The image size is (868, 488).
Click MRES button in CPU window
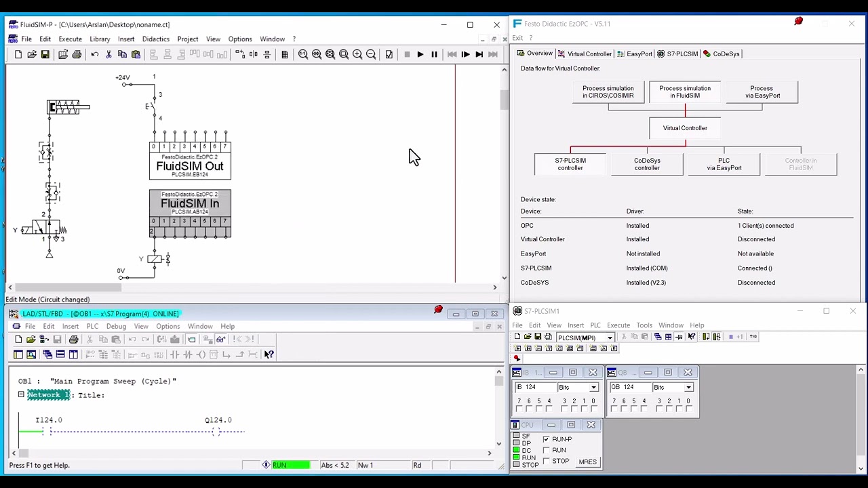click(588, 462)
